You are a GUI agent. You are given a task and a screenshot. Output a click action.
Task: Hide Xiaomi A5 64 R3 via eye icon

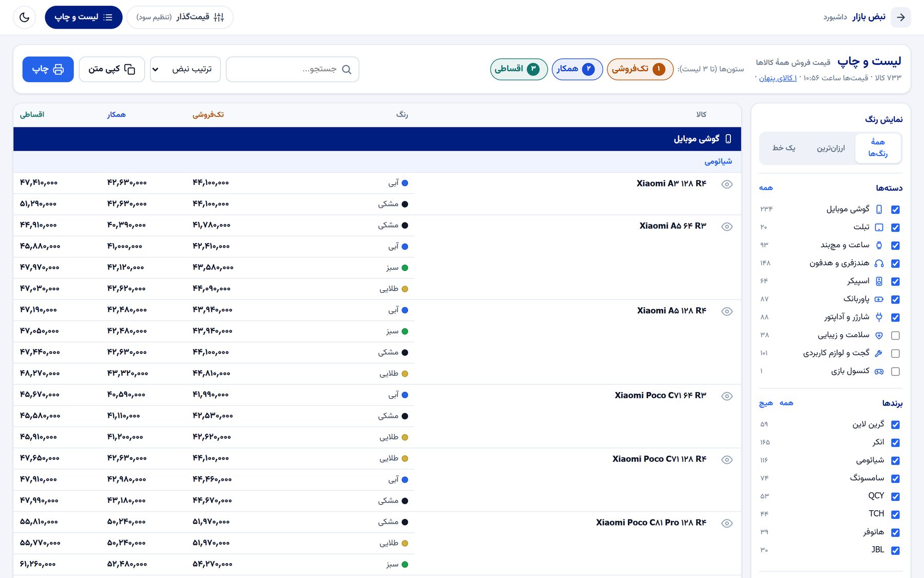tap(727, 227)
